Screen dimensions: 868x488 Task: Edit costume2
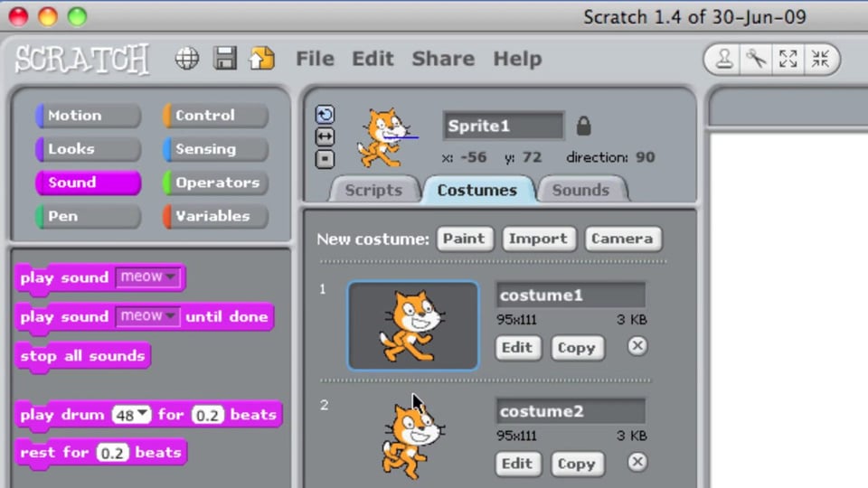point(517,464)
